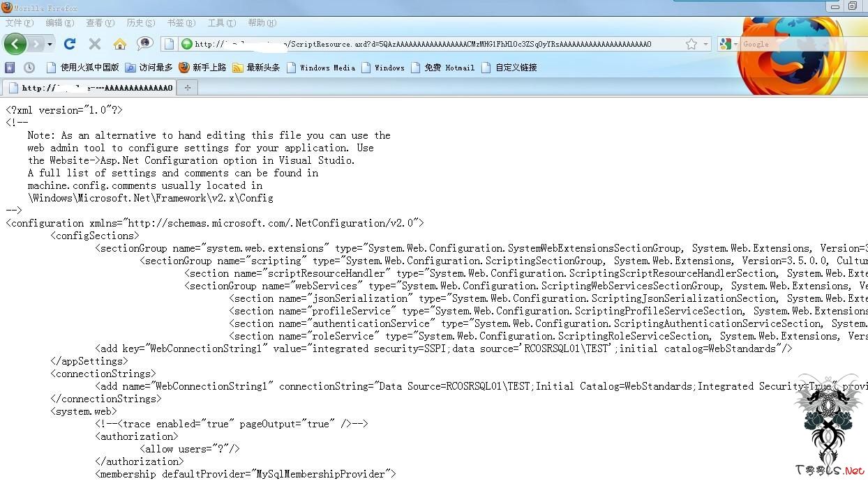Go to the home page icon

(x=120, y=44)
